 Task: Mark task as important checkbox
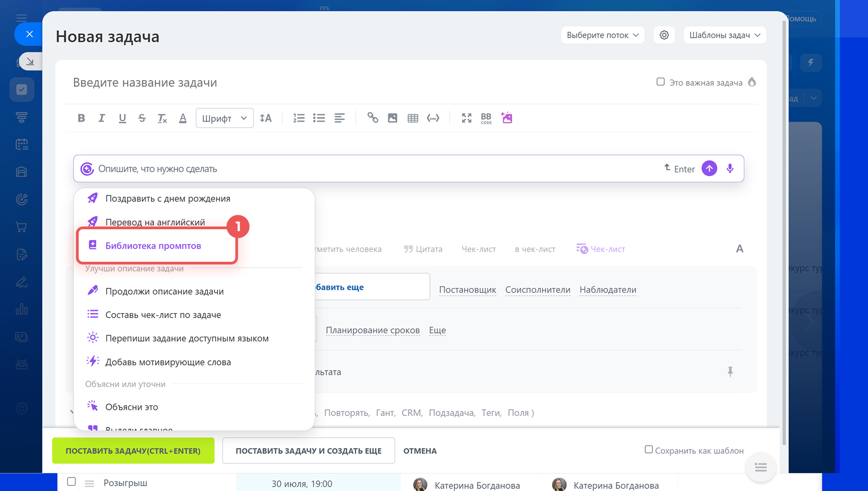coord(660,82)
